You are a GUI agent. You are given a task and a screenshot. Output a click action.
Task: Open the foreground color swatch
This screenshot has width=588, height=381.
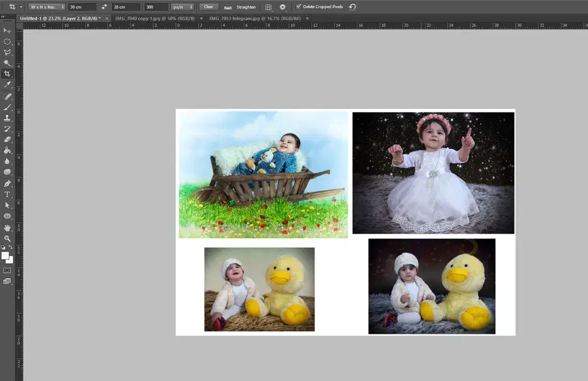click(x=5, y=256)
